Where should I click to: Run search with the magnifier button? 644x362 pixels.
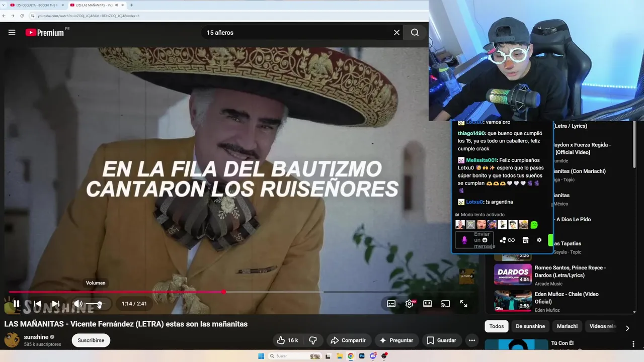click(x=415, y=33)
